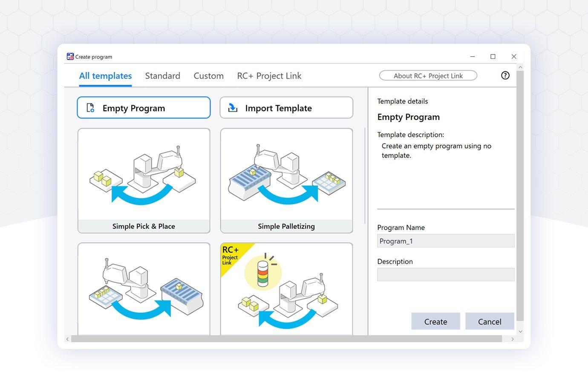Viewport: 588px width, 392px height.
Task: Open About RC+ Project Link info
Action: (x=428, y=76)
